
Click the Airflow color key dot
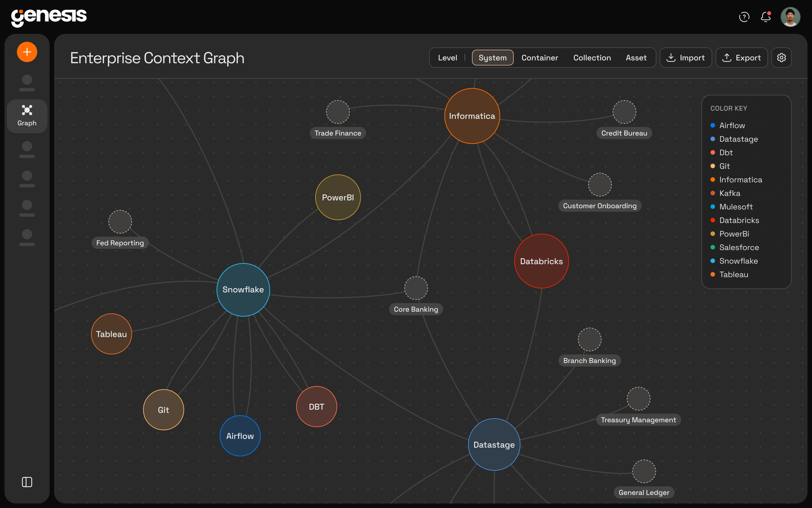(x=713, y=125)
